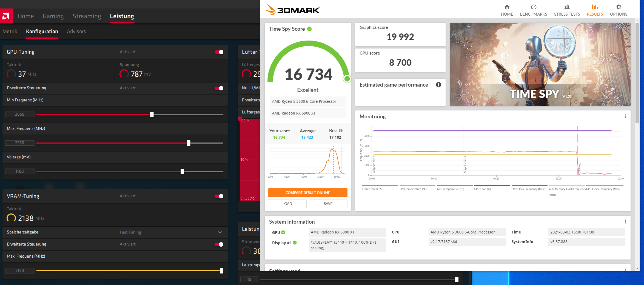Click the Leistungsgrenze slider handle at bottom
Image resolution: width=644 pixels, height=285 pixels.
[457, 279]
